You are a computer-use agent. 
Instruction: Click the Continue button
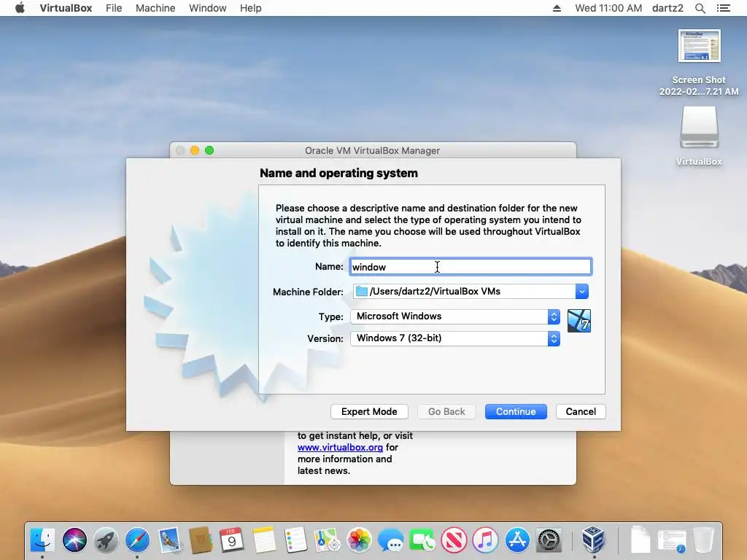pyautogui.click(x=516, y=411)
